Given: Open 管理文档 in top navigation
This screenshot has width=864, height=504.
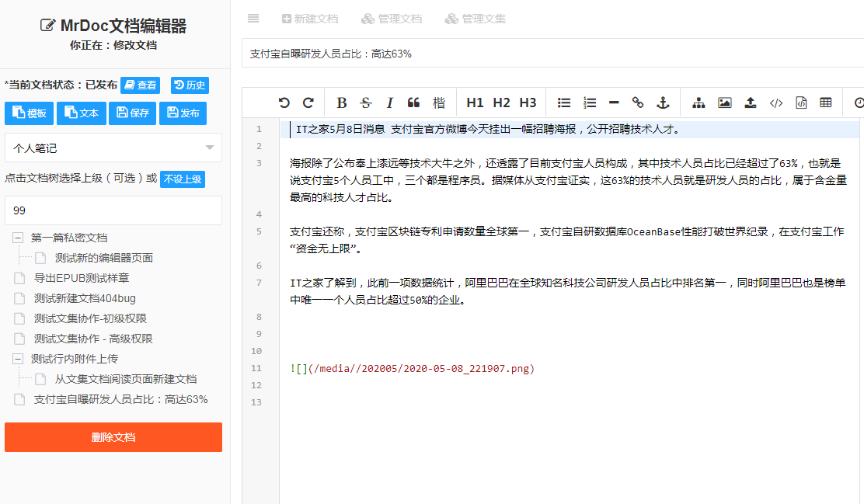Looking at the screenshot, I should pyautogui.click(x=392, y=19).
